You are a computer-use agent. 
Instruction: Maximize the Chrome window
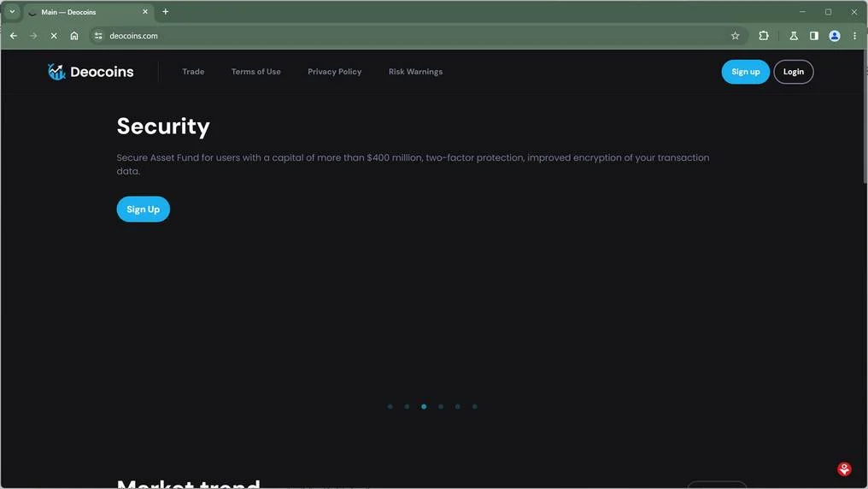point(828,12)
